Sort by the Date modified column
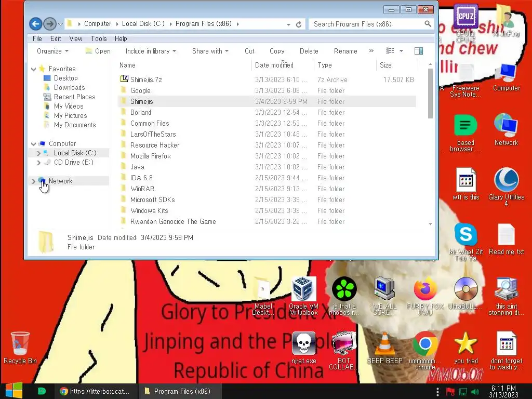The image size is (532, 399). (282, 65)
